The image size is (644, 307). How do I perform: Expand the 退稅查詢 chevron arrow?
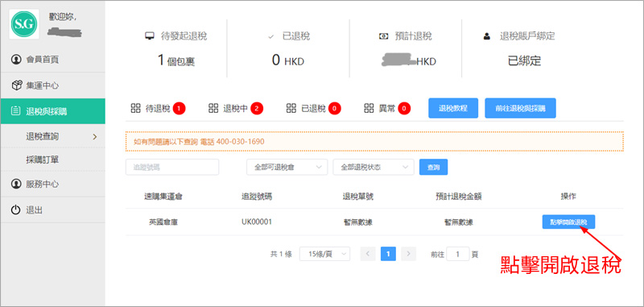(x=95, y=136)
